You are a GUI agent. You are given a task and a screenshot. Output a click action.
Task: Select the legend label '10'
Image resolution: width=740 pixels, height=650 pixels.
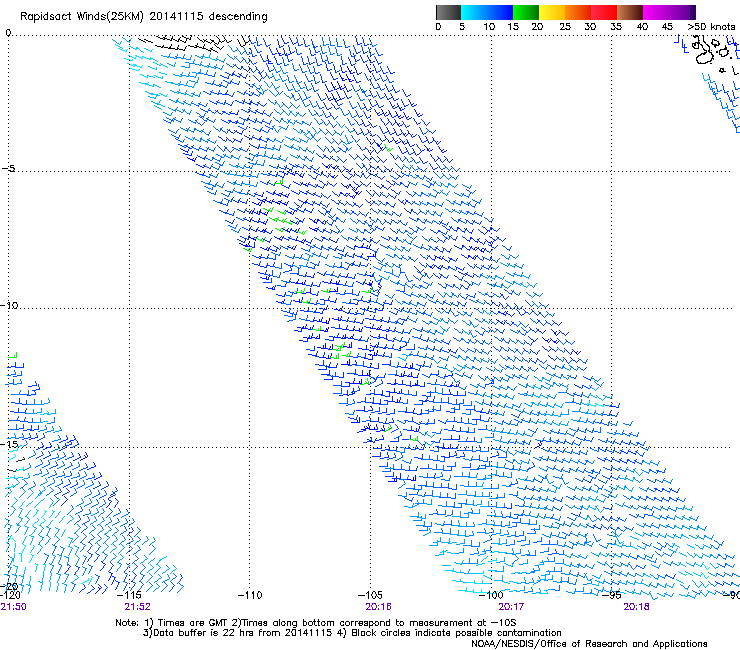pos(489,27)
